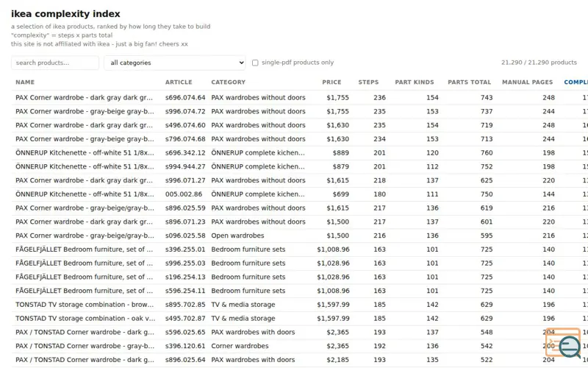The image size is (588, 368).
Task: Click the $889 price cell
Action: coord(340,153)
